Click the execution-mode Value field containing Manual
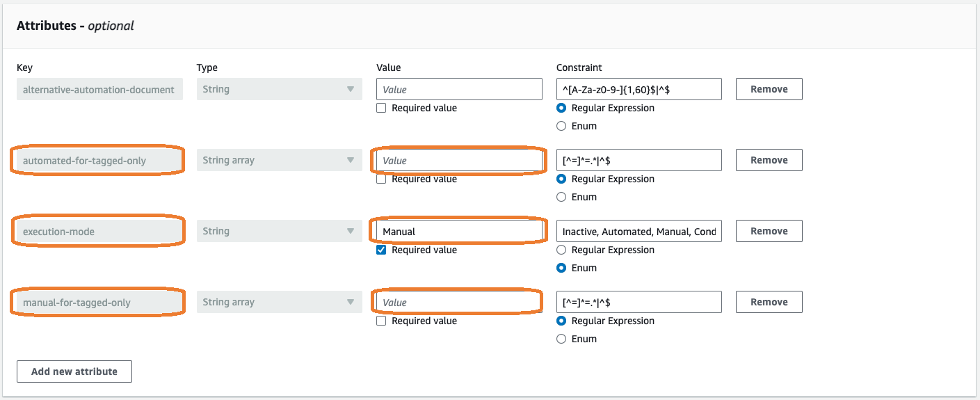The image size is (980, 400). point(458,231)
